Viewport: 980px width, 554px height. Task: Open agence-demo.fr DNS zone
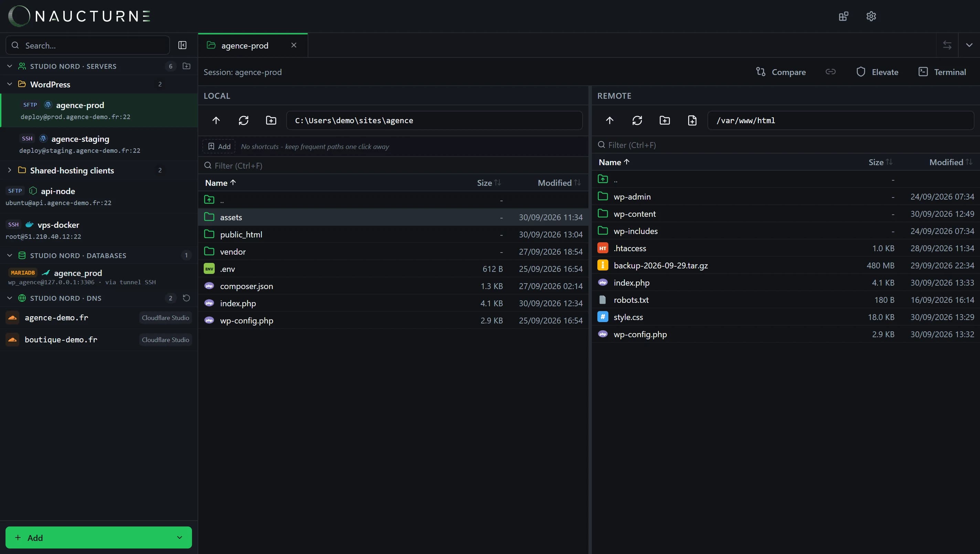pyautogui.click(x=99, y=318)
